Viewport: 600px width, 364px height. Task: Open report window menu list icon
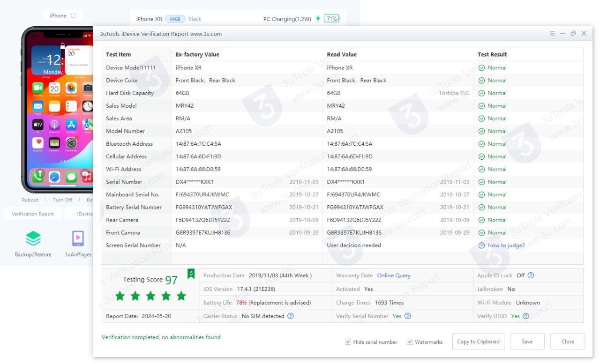pos(552,34)
